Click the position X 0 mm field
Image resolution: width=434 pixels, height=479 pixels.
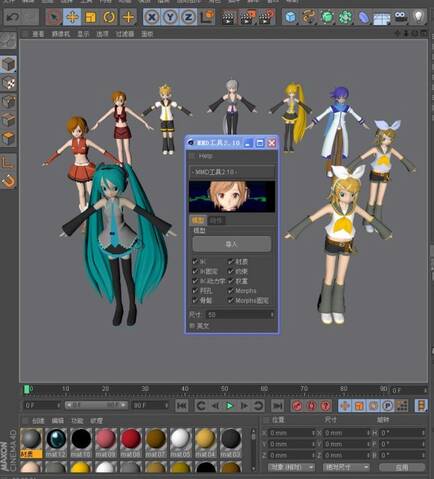coord(291,433)
